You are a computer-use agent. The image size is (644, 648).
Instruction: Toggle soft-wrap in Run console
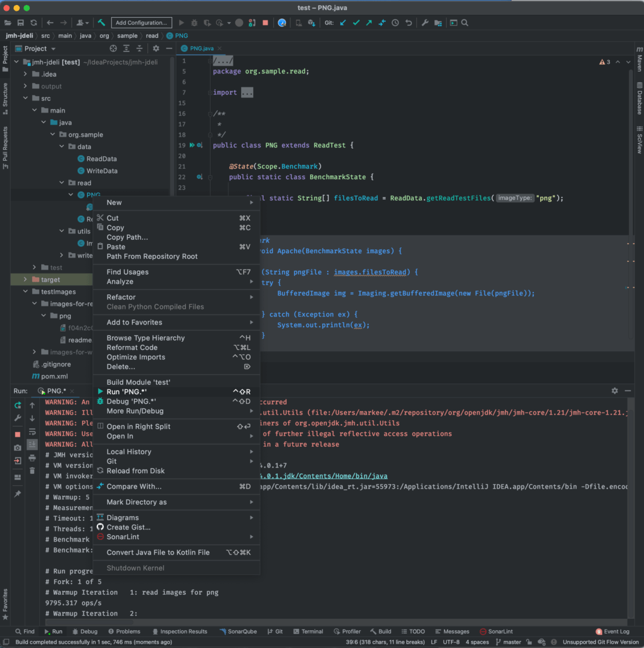(32, 432)
